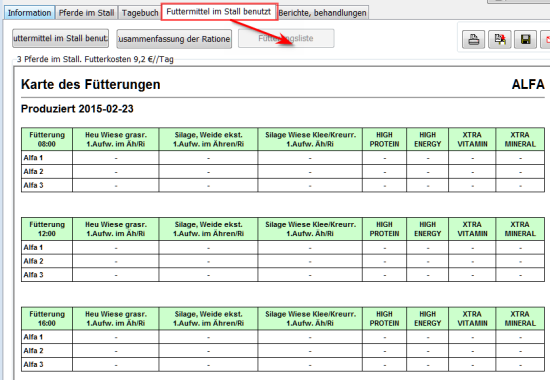Click the stable summary text with Futterkosten 9,2 €
Screen dimensions: 550x380
click(x=95, y=59)
